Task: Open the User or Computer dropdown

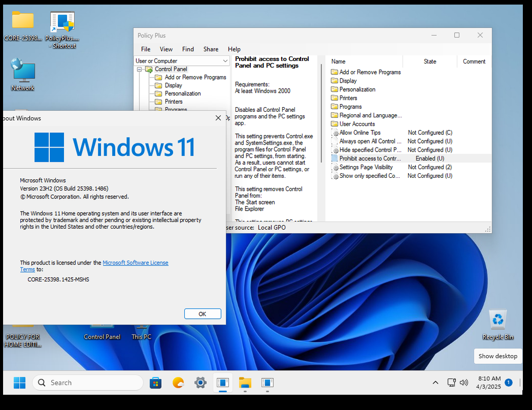Action: click(182, 61)
